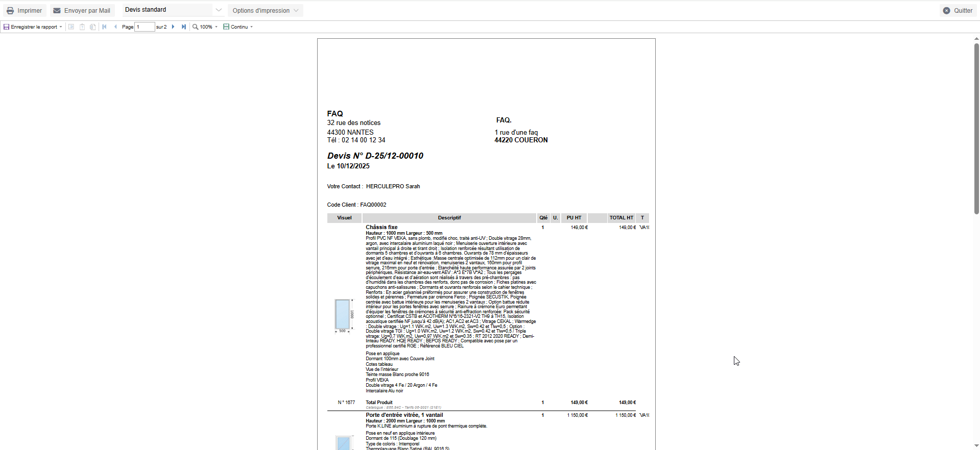Click the client city '44220 COUERON'
This screenshot has height=450, width=980.
point(521,140)
